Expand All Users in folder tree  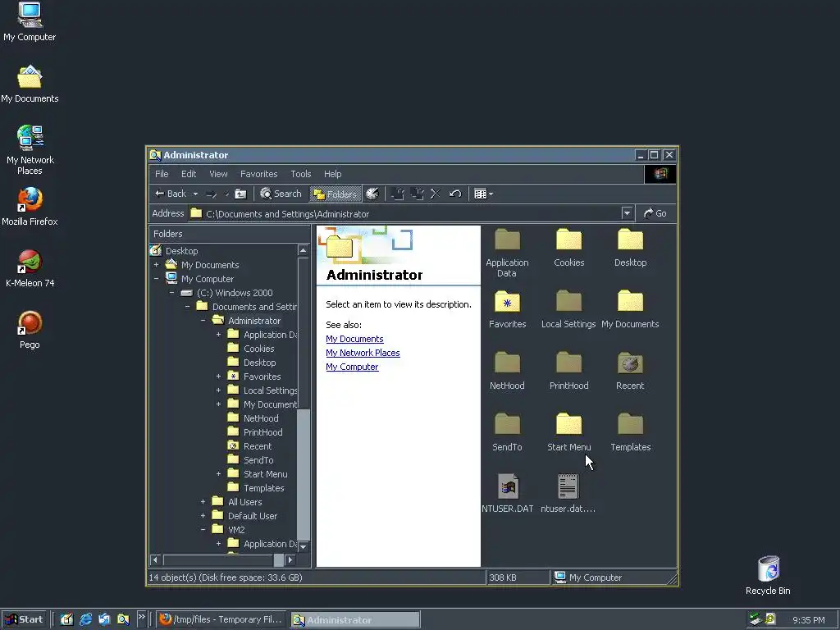tap(203, 502)
